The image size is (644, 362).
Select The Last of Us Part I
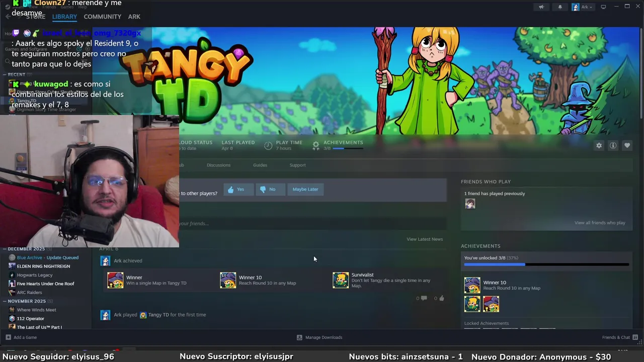click(39, 327)
